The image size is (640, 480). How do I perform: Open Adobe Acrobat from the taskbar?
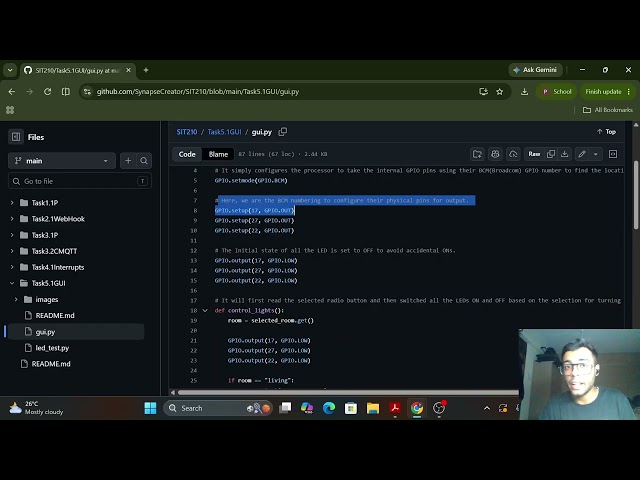[395, 408]
